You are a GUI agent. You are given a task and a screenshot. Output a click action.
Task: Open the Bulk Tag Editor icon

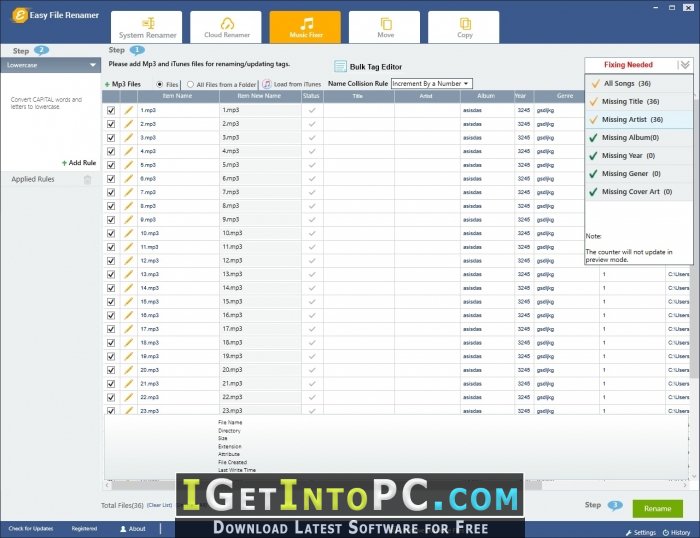point(340,67)
